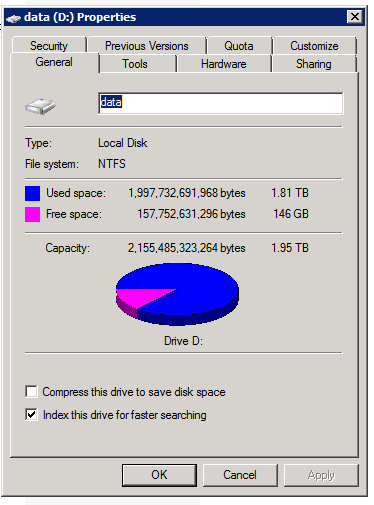374x505 pixels.
Task: Uncheck Index this drive for faster searching
Action: click(x=31, y=414)
